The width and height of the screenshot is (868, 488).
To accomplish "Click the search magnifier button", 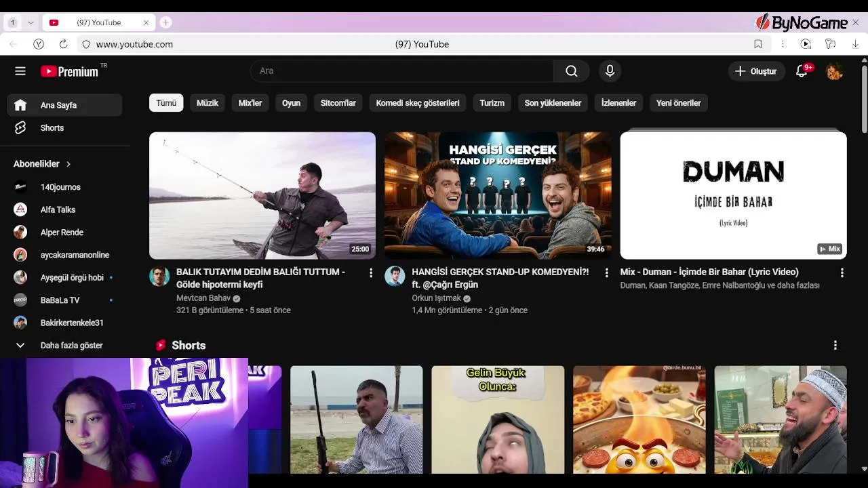I will click(x=572, y=71).
